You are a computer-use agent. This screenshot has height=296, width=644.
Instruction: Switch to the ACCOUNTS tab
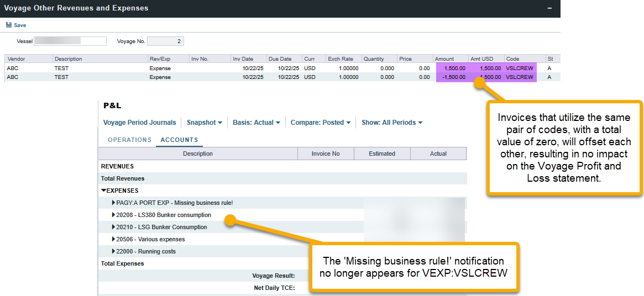[179, 140]
